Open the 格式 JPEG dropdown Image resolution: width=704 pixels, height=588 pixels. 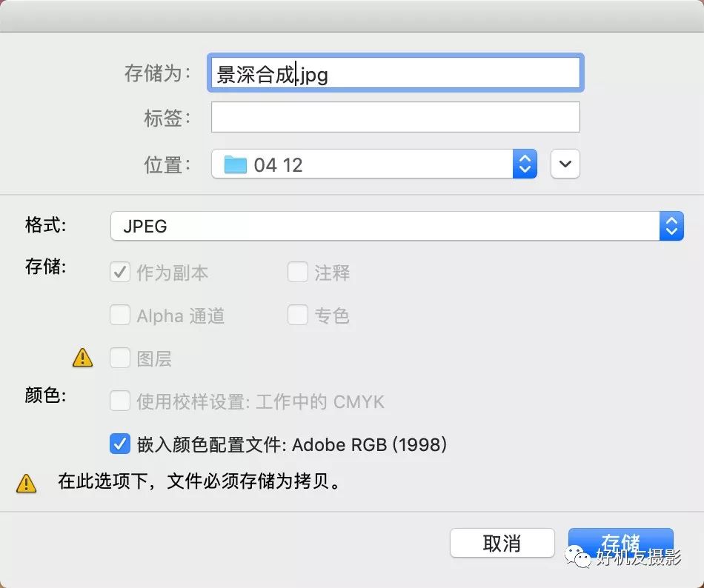tap(397, 226)
